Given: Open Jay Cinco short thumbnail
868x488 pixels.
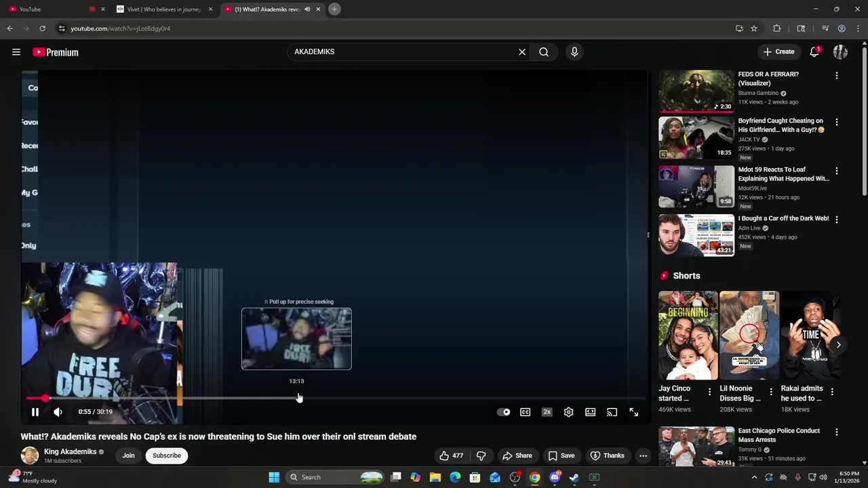Looking at the screenshot, I should coord(688,335).
